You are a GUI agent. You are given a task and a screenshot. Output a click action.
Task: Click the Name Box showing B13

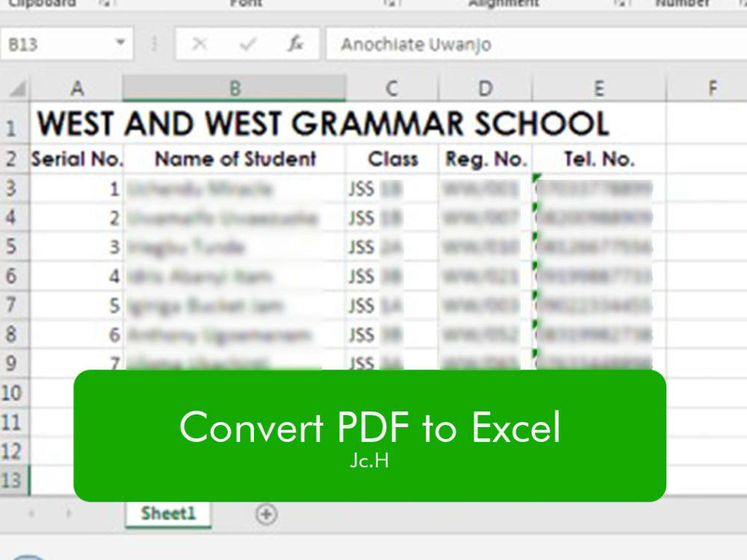click(x=66, y=44)
